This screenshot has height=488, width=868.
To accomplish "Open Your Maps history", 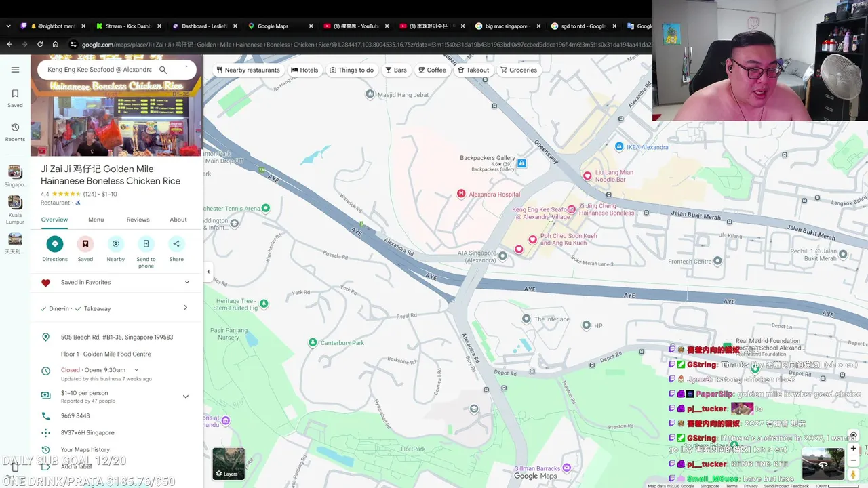I will point(85,450).
